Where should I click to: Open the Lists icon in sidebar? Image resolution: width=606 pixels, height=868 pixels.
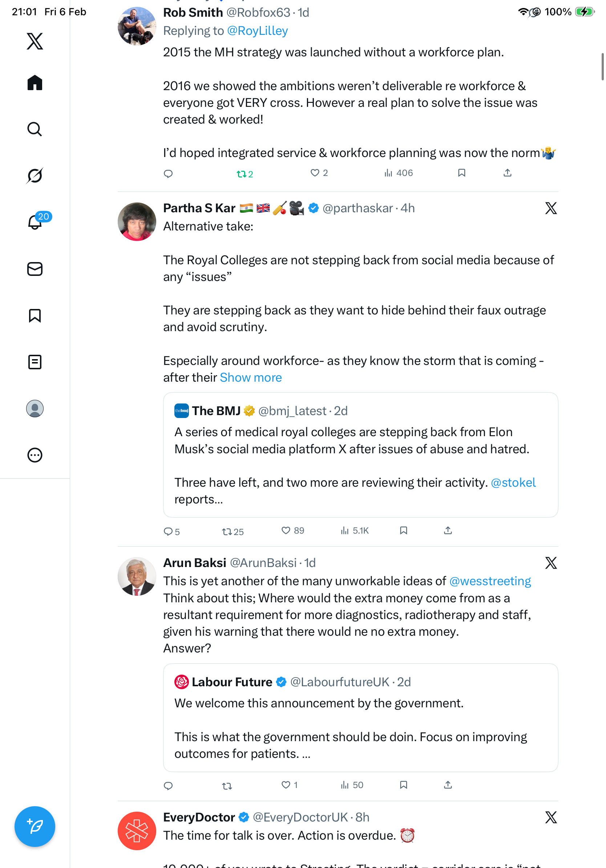35,362
